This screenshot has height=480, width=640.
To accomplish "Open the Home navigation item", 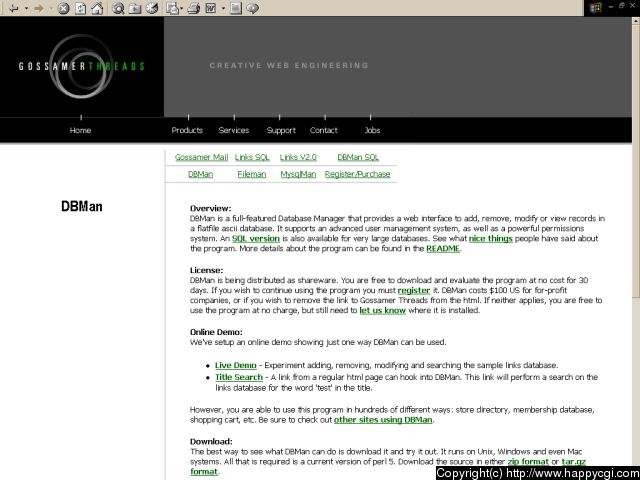I will [80, 130].
